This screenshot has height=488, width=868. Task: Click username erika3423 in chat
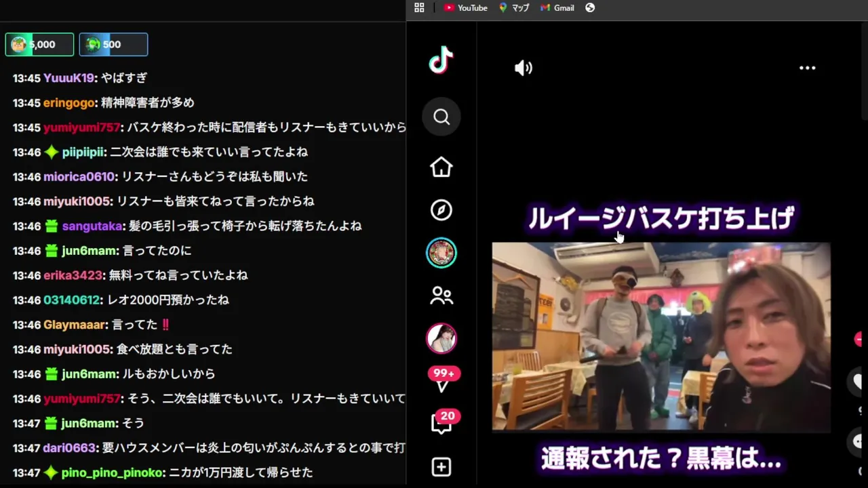[73, 275]
